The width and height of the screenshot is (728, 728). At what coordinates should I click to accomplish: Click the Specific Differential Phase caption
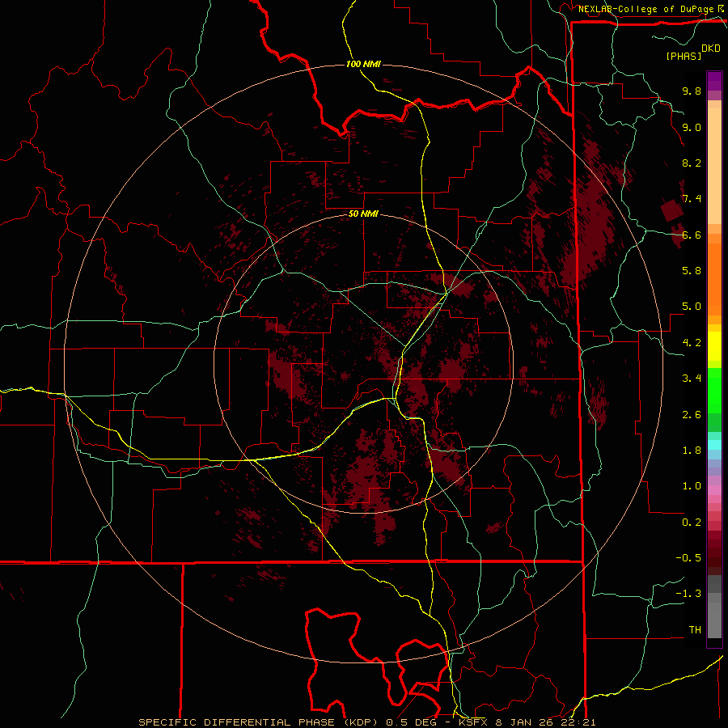366,722
